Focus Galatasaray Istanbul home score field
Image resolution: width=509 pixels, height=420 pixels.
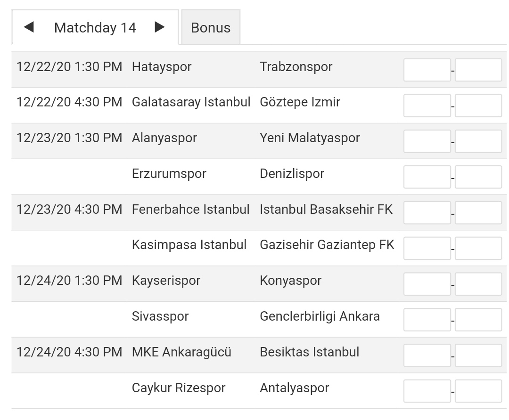tap(427, 105)
